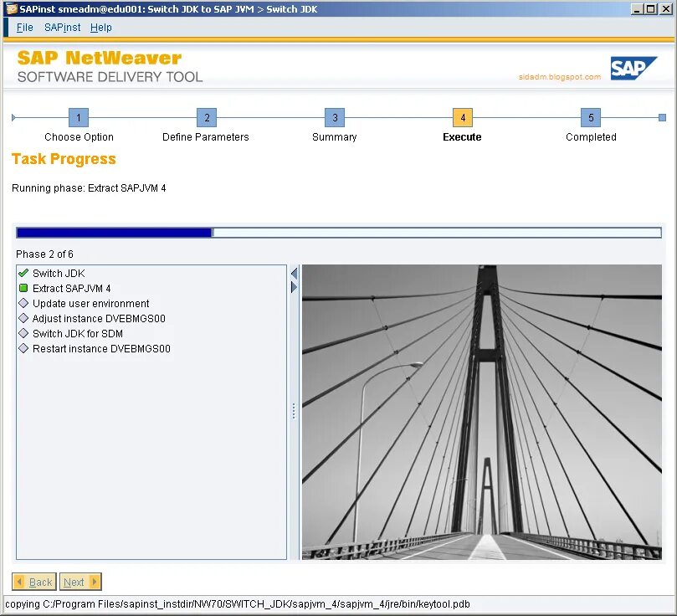
Task: Open the SAPinst menu
Action: (63, 27)
